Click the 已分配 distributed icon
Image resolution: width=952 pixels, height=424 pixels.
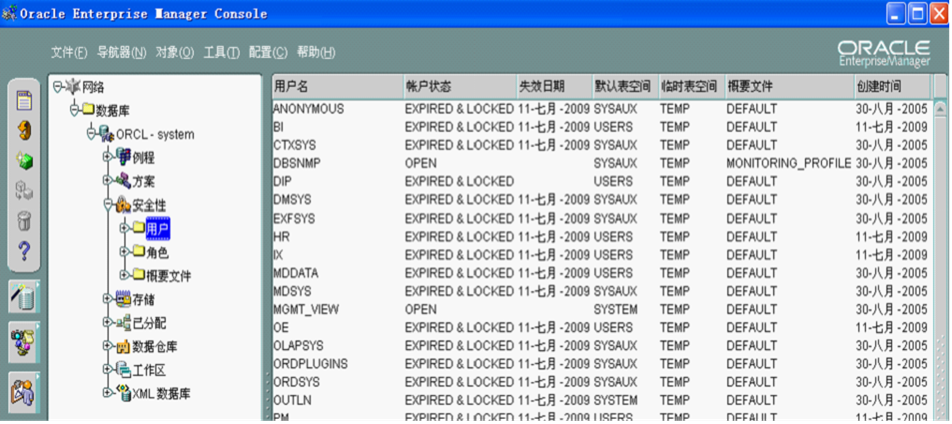tap(124, 322)
